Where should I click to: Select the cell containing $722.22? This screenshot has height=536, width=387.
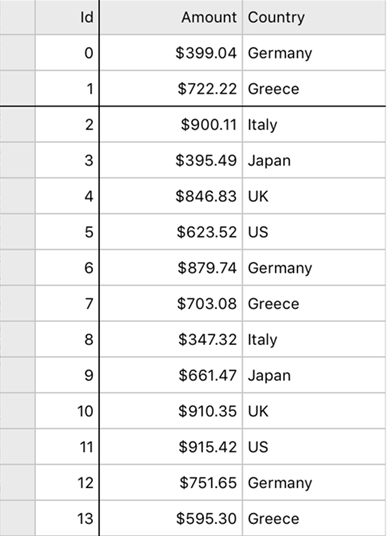point(171,89)
